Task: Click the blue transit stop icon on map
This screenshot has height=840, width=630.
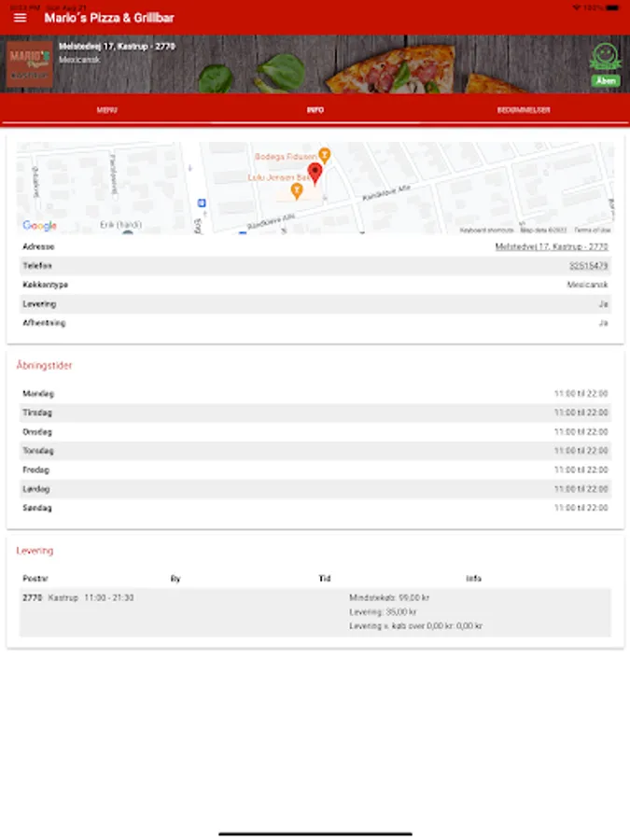Action: [202, 203]
